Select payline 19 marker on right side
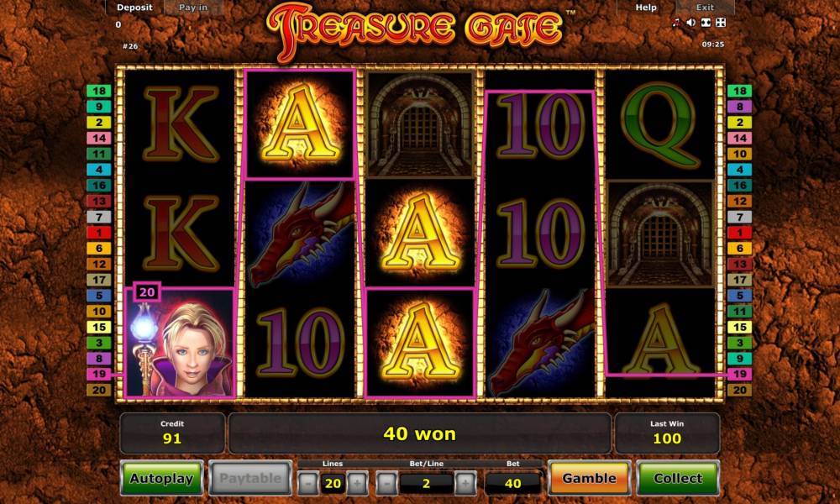The height and width of the screenshot is (504, 840). [740, 374]
